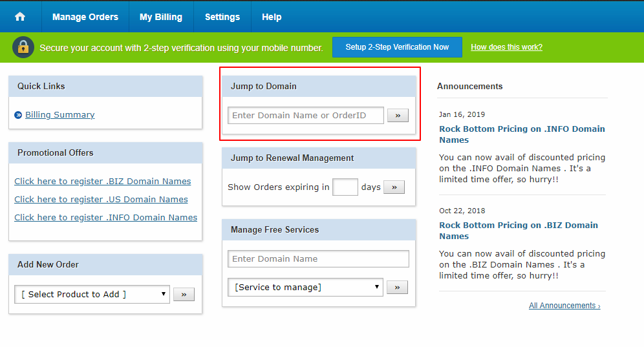
Task: Click go arrow next to Select Product to Add
Action: click(x=184, y=294)
